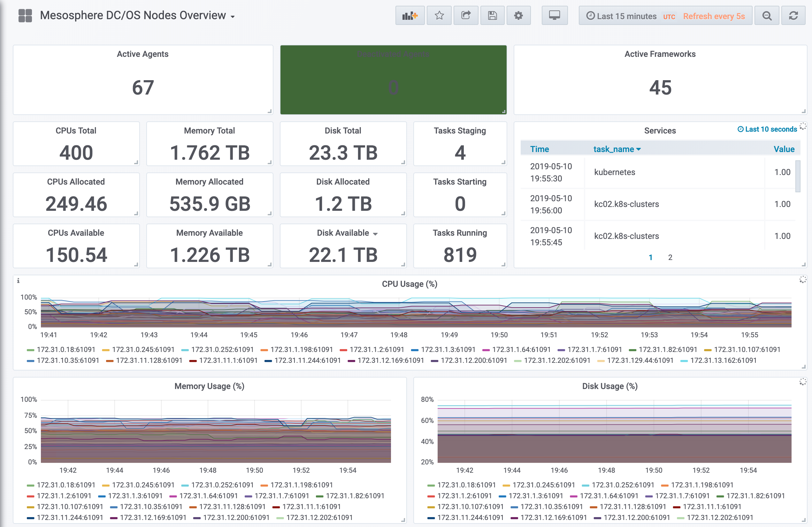Viewport: 812px width, 527px height.
Task: Click the CPUs Total value 400
Action: (x=76, y=152)
